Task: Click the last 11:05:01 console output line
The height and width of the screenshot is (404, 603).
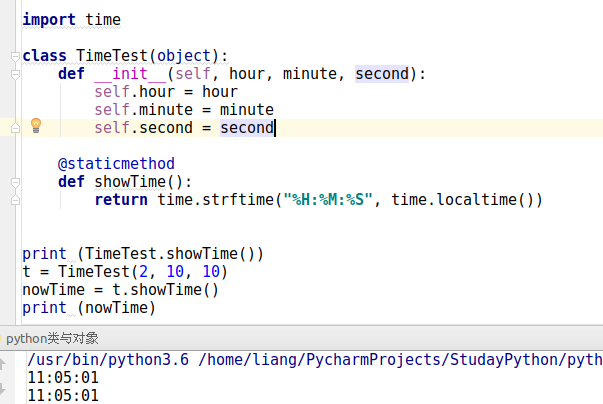Action: [x=63, y=395]
